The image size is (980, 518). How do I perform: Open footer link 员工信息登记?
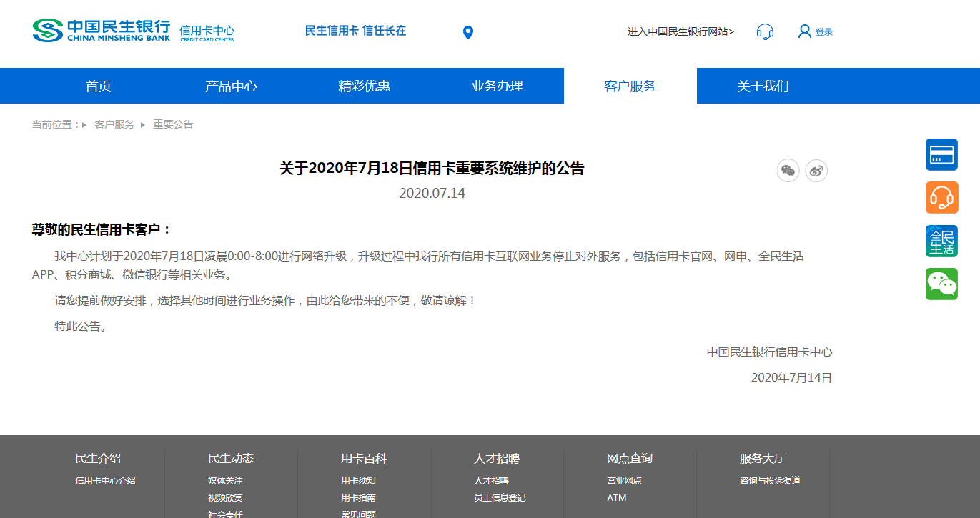point(500,498)
